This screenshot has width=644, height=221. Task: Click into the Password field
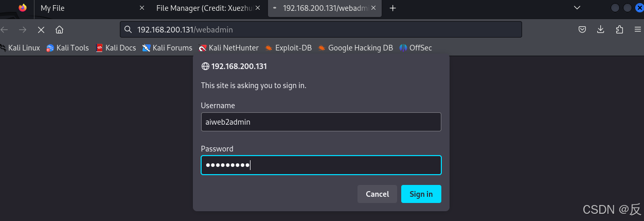point(321,165)
